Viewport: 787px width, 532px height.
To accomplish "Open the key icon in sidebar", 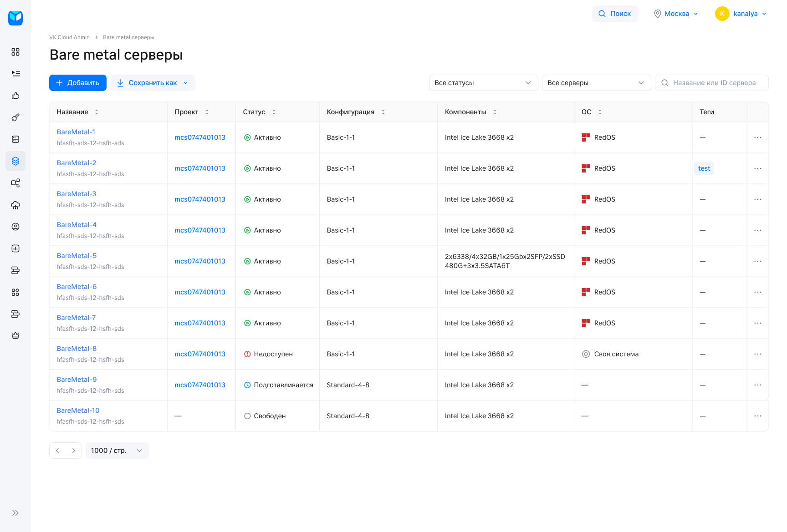I will pyautogui.click(x=15, y=117).
